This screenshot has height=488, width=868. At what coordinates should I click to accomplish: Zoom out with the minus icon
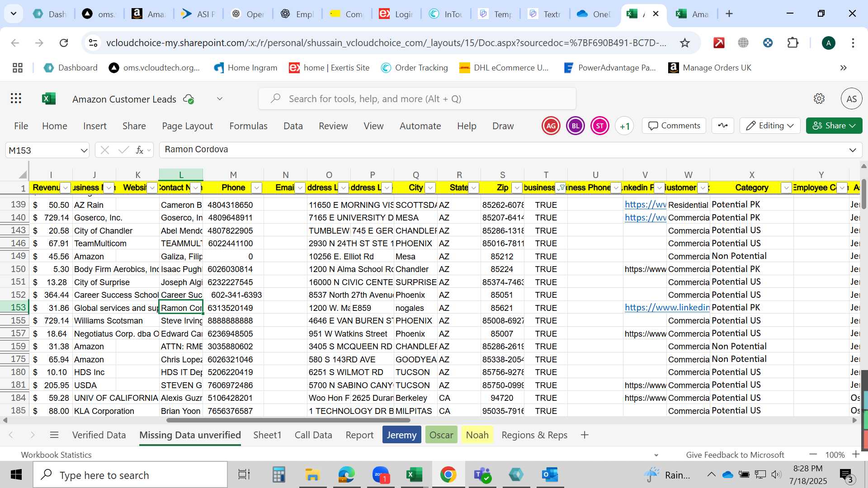[x=813, y=454]
